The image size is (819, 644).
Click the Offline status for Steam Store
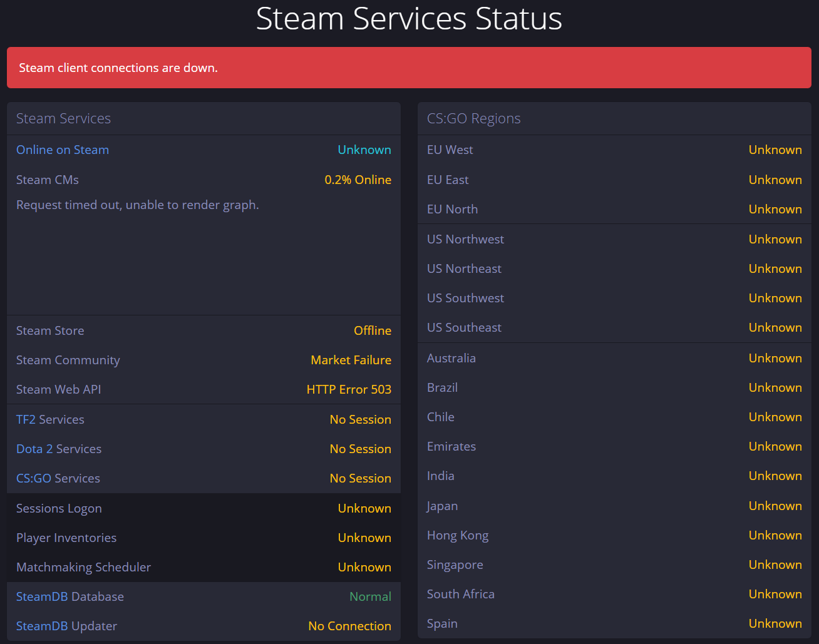click(x=373, y=330)
